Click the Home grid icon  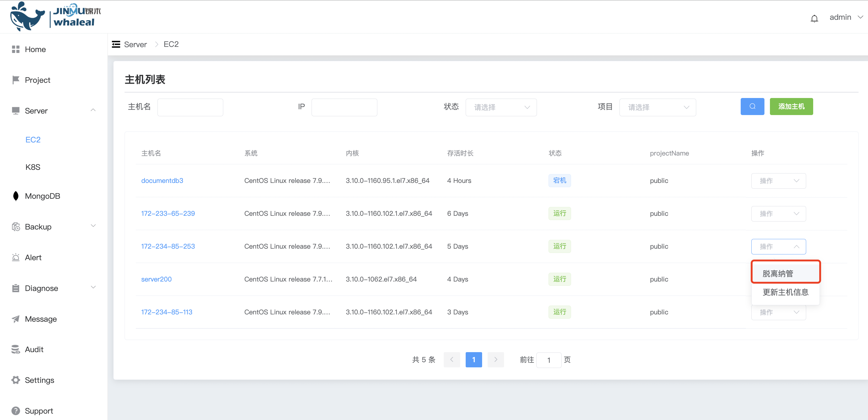click(16, 49)
